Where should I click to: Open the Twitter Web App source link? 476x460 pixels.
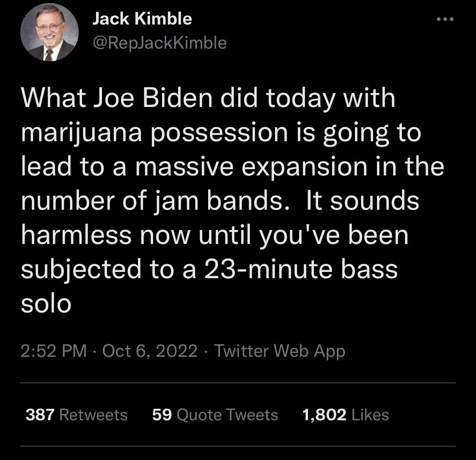pos(280,351)
